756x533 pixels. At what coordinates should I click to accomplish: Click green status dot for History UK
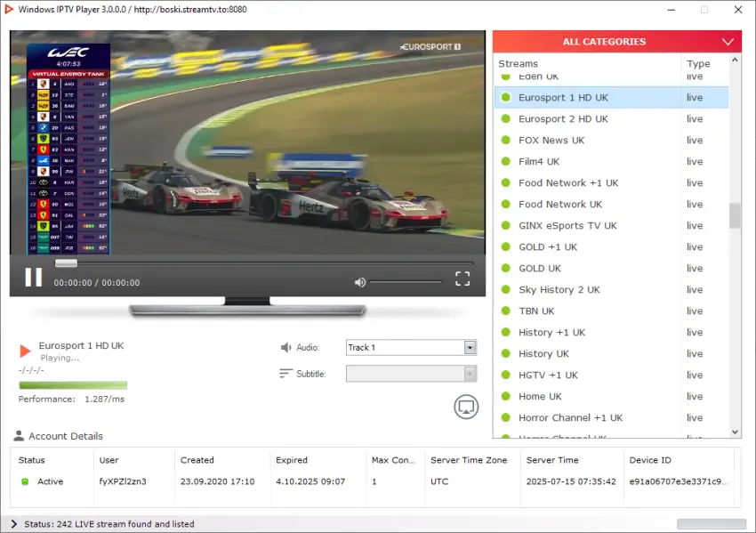pos(506,353)
